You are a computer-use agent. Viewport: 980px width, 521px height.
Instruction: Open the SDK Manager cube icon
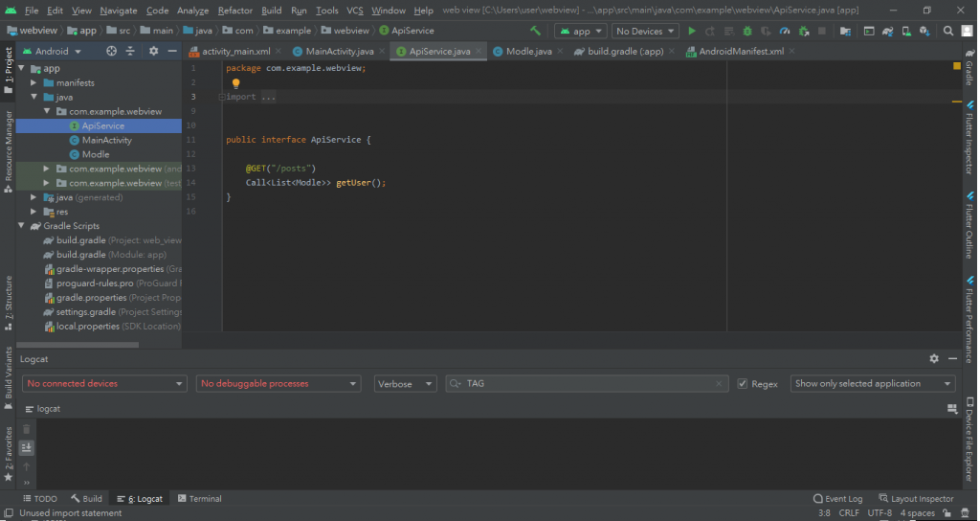pos(925,31)
